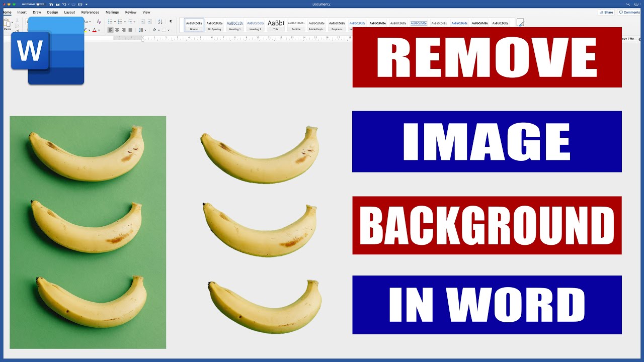Screen dimensions: 644x362
Task: Click the Sort A-Z icon
Action: 160,22
